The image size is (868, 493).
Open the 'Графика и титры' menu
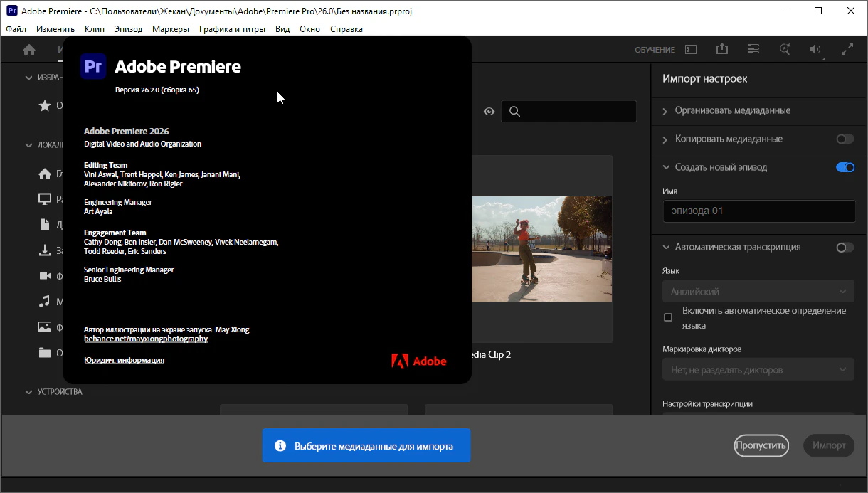pos(232,29)
